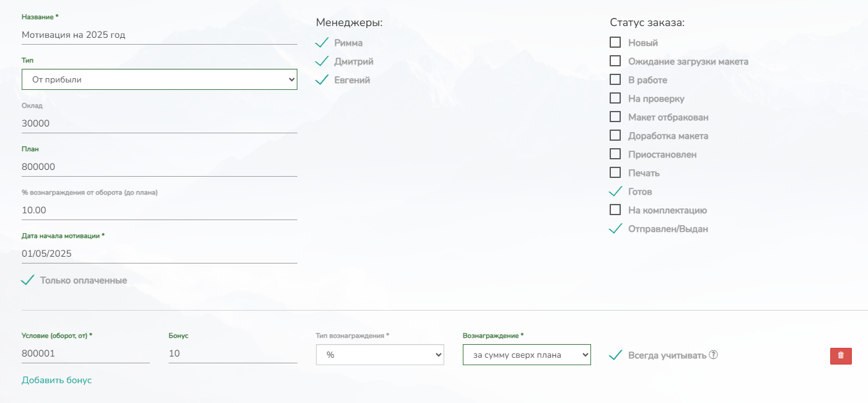The image size is (868, 403).
Task: Click the Добавить бонус link
Action: click(x=56, y=380)
